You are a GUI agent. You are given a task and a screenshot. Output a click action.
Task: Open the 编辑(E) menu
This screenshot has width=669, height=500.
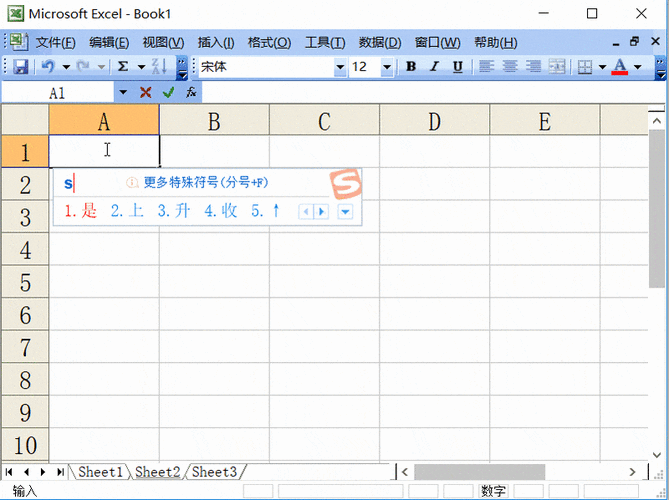pos(109,42)
